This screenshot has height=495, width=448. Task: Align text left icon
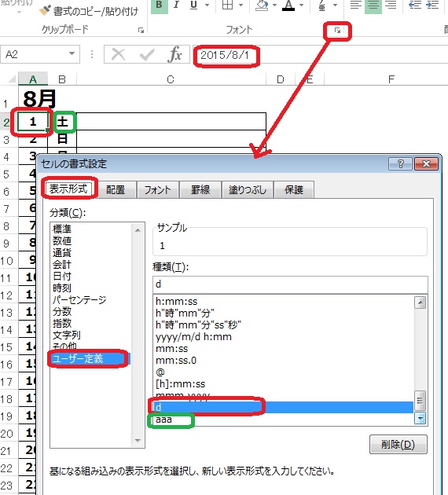[355, 5]
